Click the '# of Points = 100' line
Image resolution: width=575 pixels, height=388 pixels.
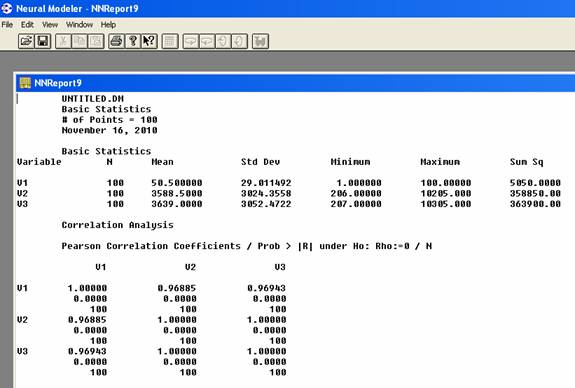(110, 120)
